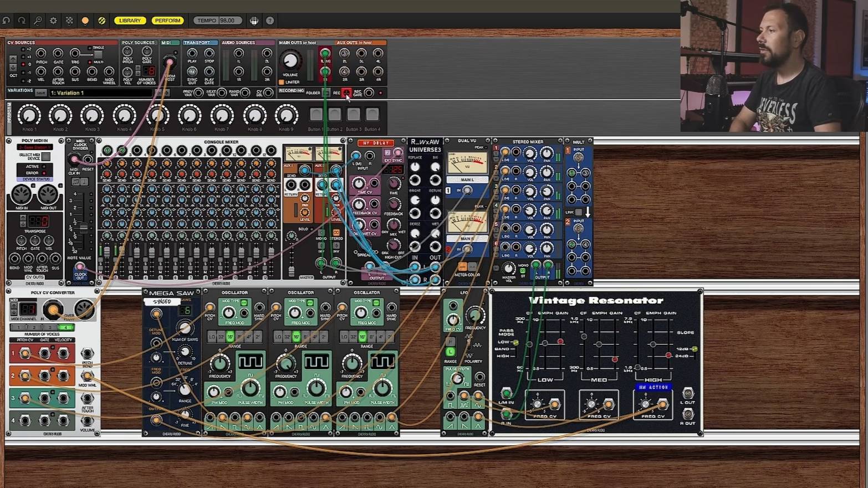Click the Mod Wheel jack in CV Sources

click(109, 71)
